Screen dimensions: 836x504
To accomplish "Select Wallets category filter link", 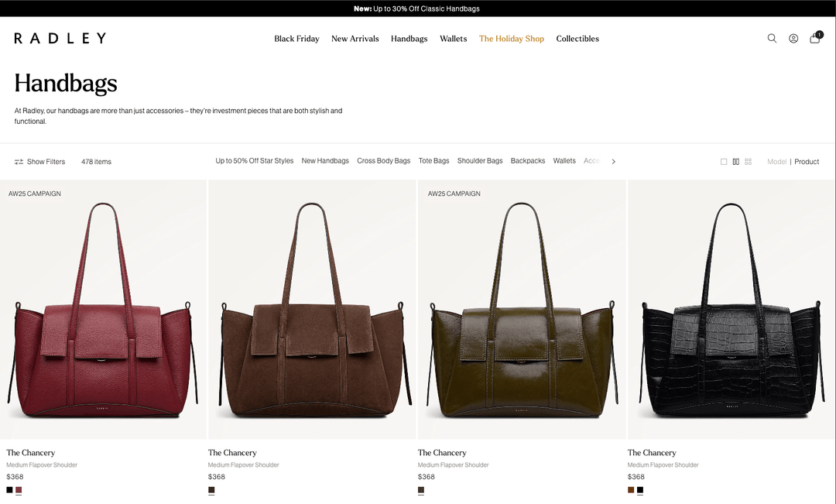I will coord(564,160).
